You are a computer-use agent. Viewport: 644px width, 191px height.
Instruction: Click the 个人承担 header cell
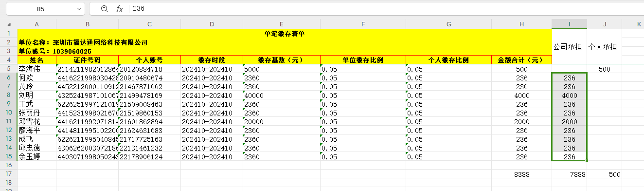(x=604, y=47)
